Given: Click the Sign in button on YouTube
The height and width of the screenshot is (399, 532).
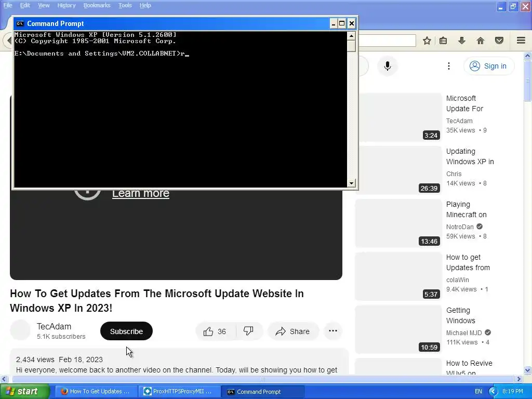Looking at the screenshot, I should pyautogui.click(x=488, y=66).
